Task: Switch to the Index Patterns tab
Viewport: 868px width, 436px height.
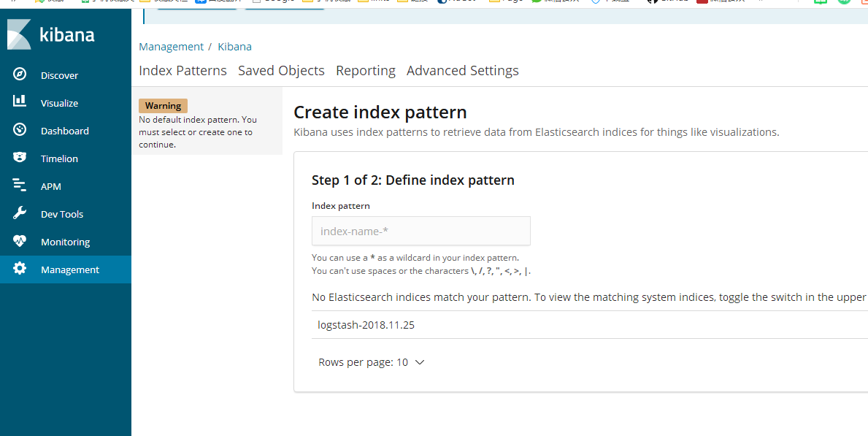Action: click(x=183, y=71)
